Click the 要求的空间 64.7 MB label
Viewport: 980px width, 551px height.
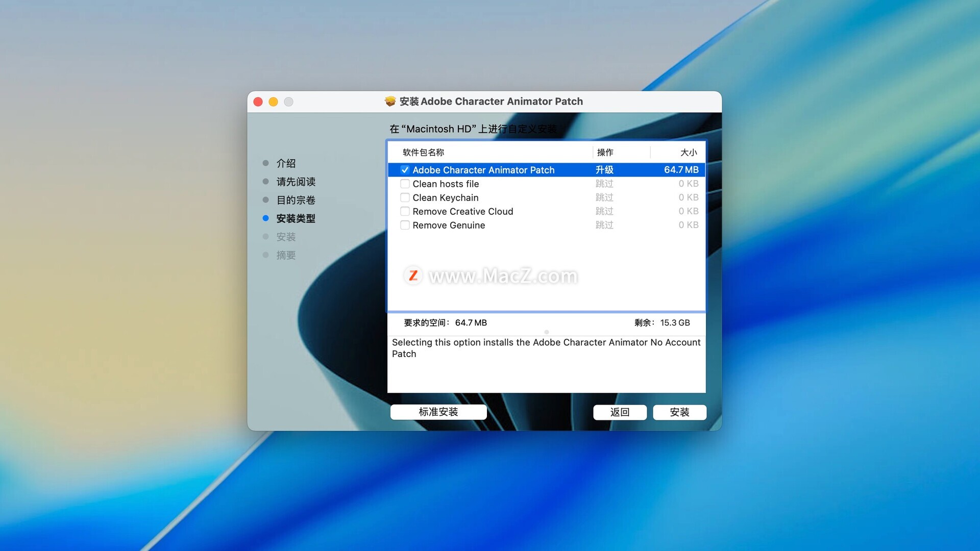[x=445, y=322]
